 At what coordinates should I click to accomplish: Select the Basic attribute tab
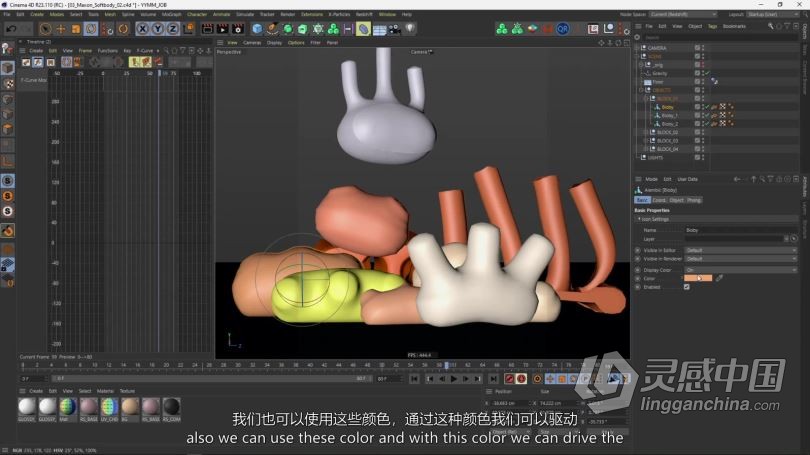click(x=642, y=200)
